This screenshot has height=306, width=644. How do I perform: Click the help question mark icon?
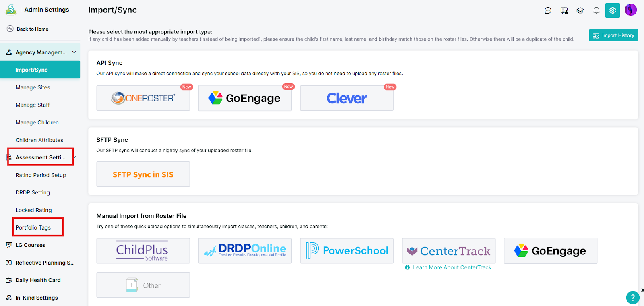coord(632,298)
